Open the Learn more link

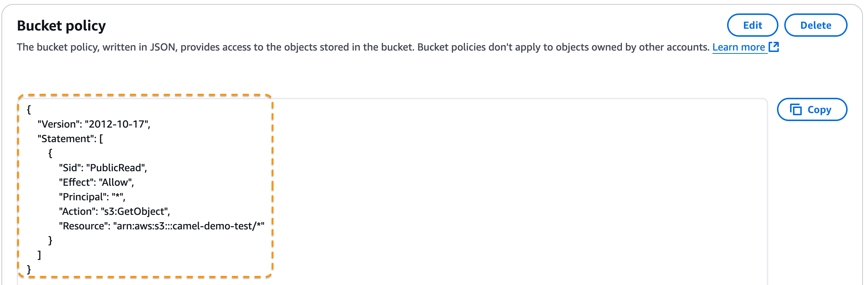coord(738,47)
